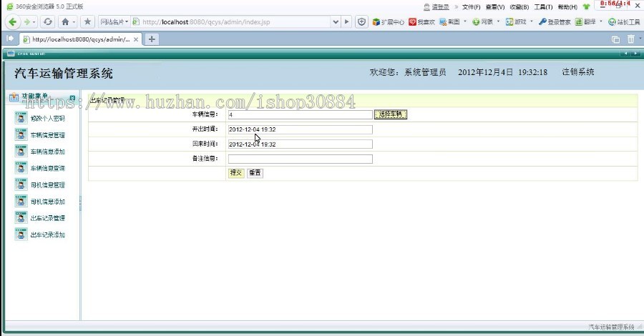
Task: Open the 网银 toolbar item
Action: pyautogui.click(x=482, y=21)
